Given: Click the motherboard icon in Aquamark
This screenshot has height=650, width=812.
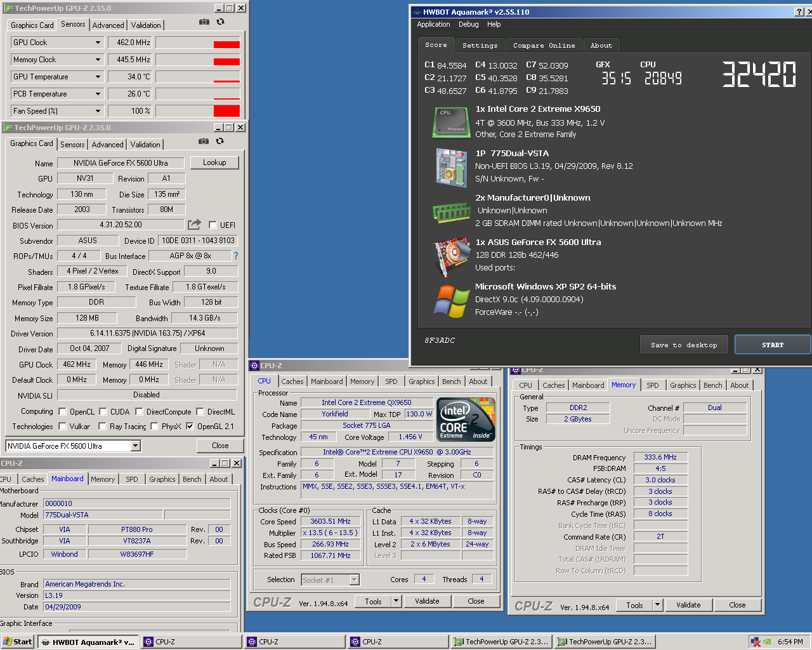Looking at the screenshot, I should [x=451, y=168].
